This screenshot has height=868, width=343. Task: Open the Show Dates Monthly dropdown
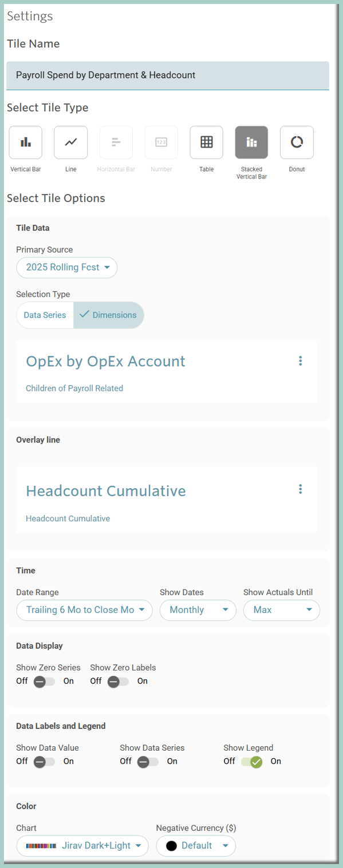pos(198,610)
